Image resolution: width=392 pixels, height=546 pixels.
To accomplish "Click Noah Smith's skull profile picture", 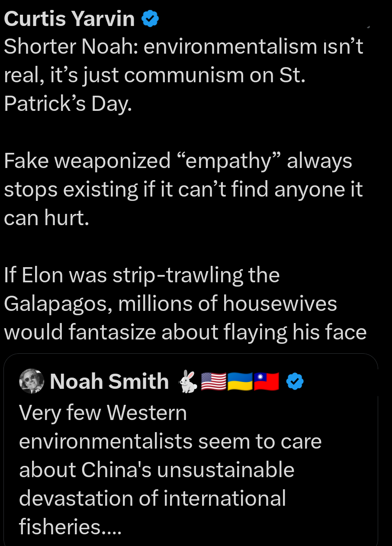I will pos(31,381).
